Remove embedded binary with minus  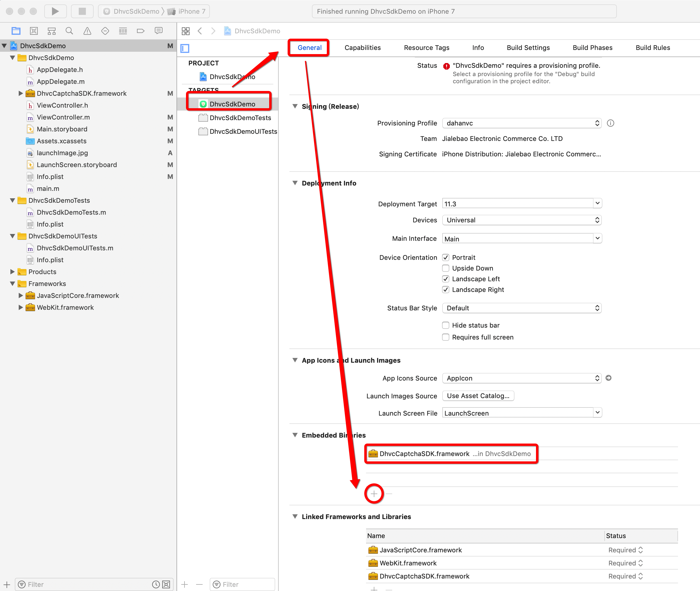pos(389,493)
